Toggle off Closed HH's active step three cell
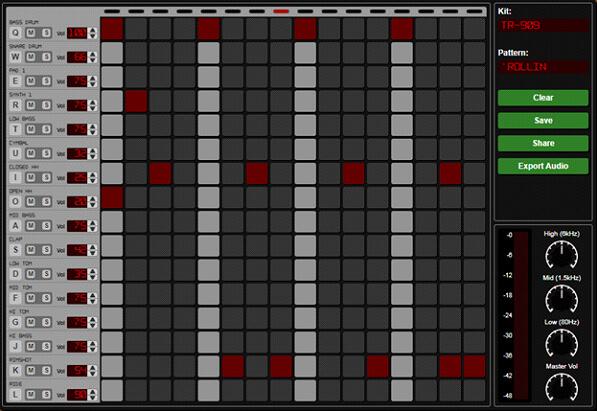 160,174
